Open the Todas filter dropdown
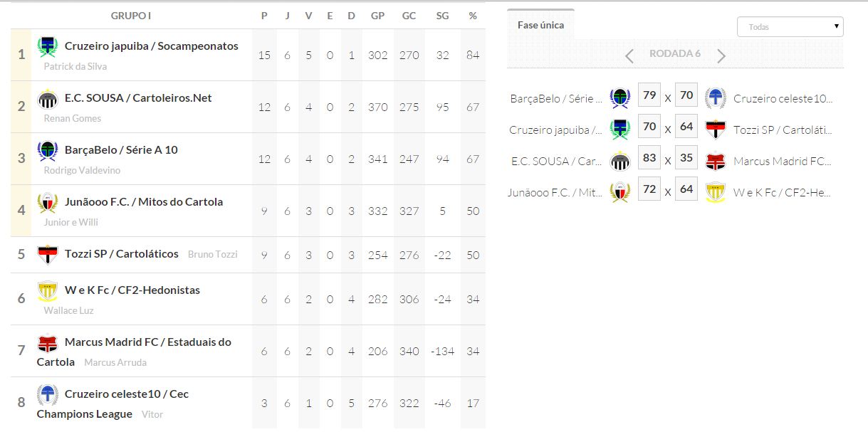The height and width of the screenshot is (432, 868). (790, 27)
